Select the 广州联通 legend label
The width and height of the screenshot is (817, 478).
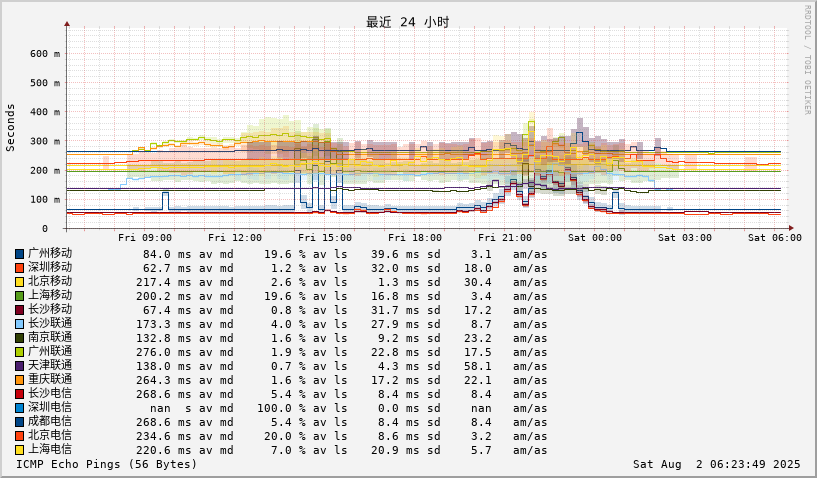[50, 352]
